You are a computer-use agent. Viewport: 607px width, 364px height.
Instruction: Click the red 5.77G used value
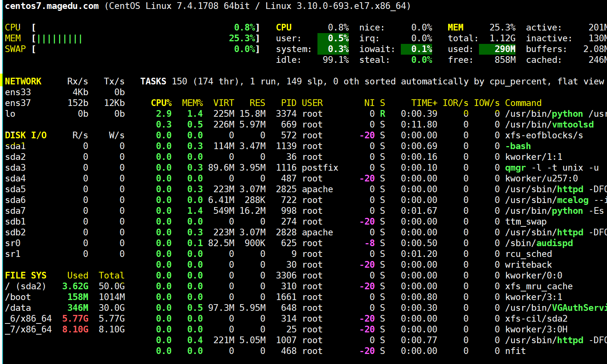tap(76, 319)
